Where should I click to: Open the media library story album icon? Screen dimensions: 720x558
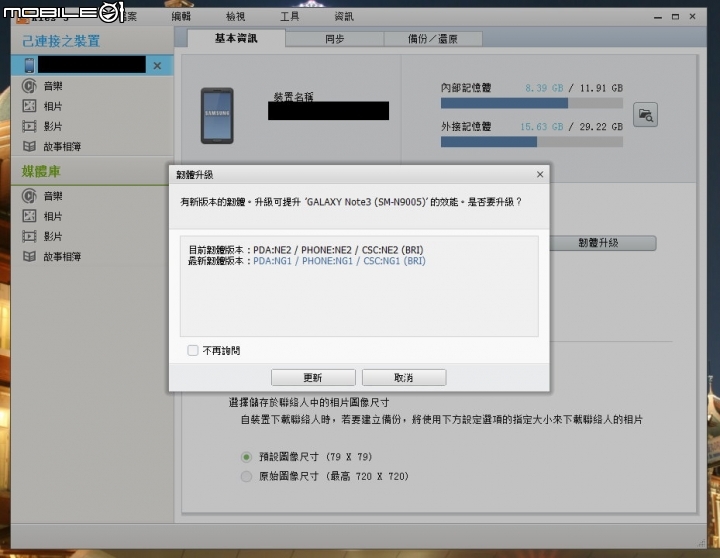29,257
